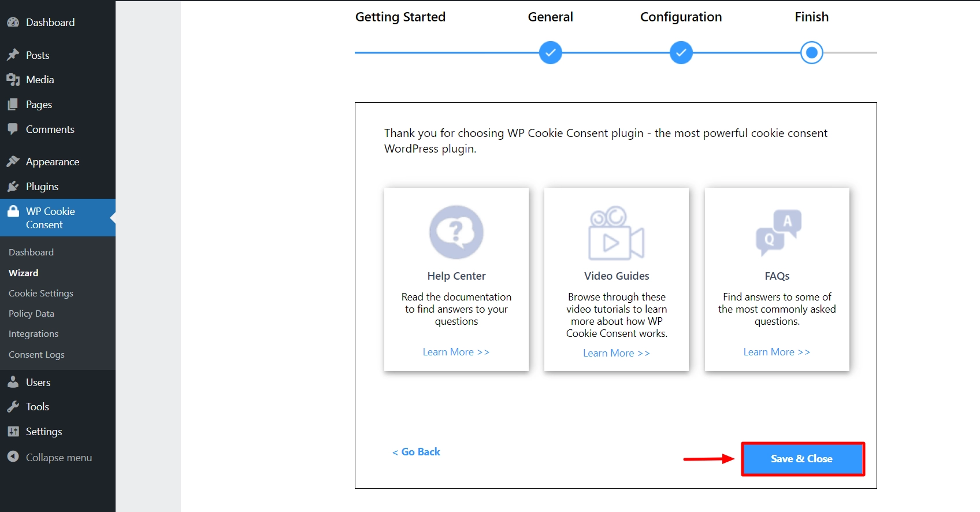This screenshot has width=980, height=512.
Task: Open Cookie Settings submenu item
Action: click(41, 293)
